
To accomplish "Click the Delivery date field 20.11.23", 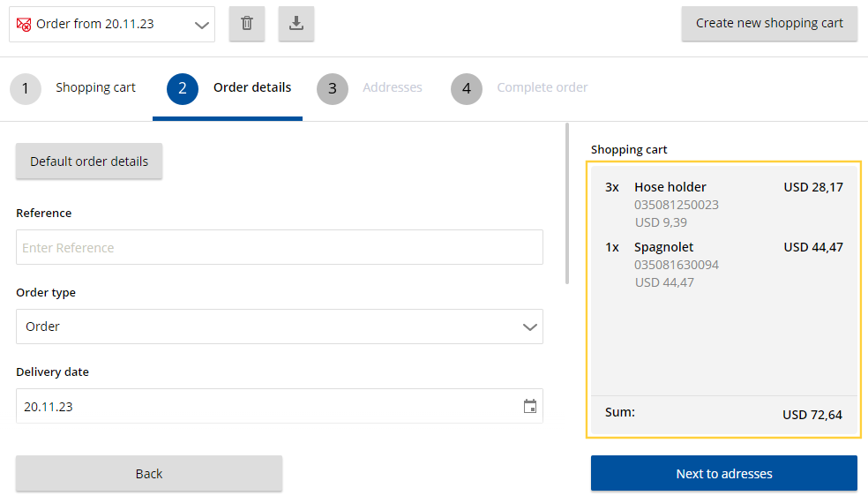I will [280, 406].
